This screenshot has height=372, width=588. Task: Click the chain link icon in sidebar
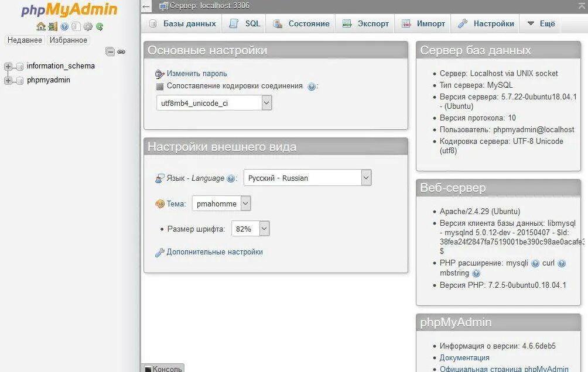121,51
